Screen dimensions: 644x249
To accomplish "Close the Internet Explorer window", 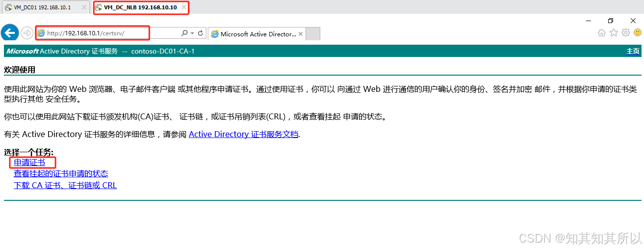I will pyautogui.click(x=633, y=21).
